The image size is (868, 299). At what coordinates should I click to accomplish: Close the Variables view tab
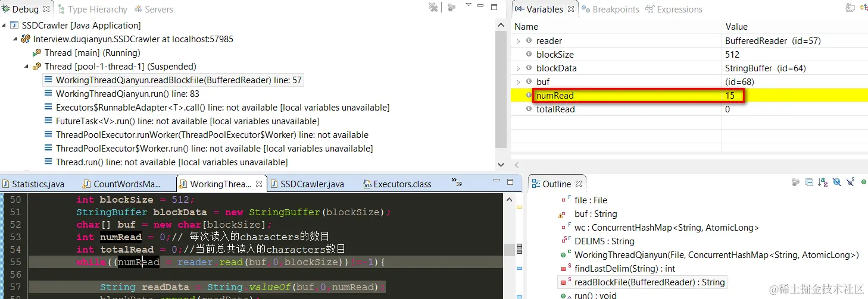570,9
